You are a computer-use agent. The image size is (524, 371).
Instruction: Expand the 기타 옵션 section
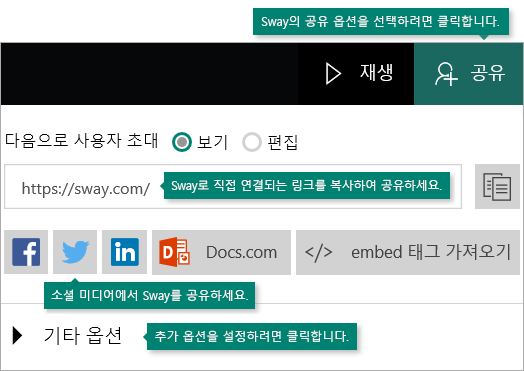click(x=67, y=336)
